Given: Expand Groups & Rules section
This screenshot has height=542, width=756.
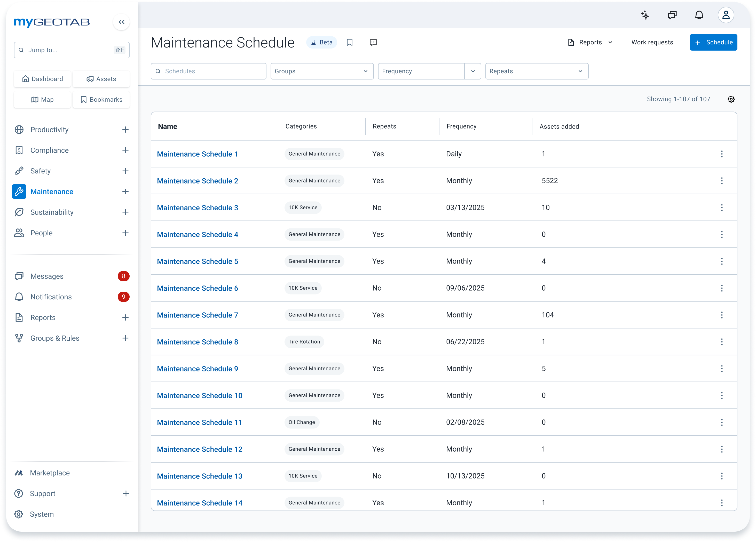Looking at the screenshot, I should [125, 338].
